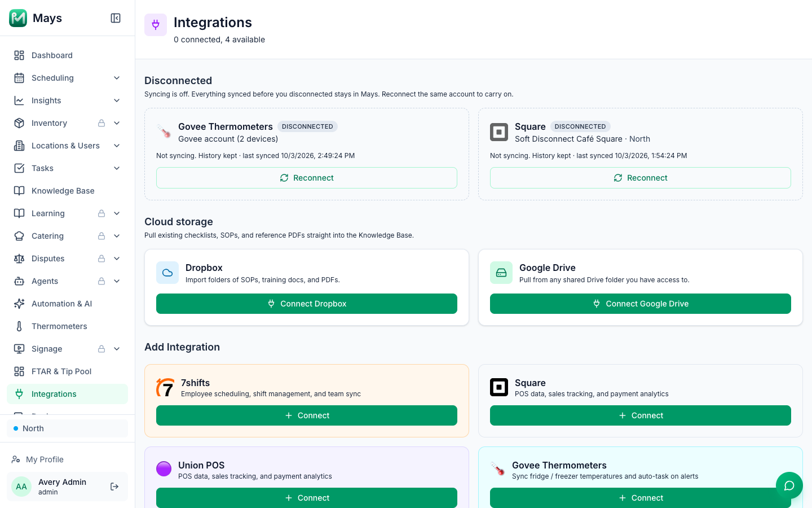Click the Inventory box icon
This screenshot has height=508, width=812.
19,123
